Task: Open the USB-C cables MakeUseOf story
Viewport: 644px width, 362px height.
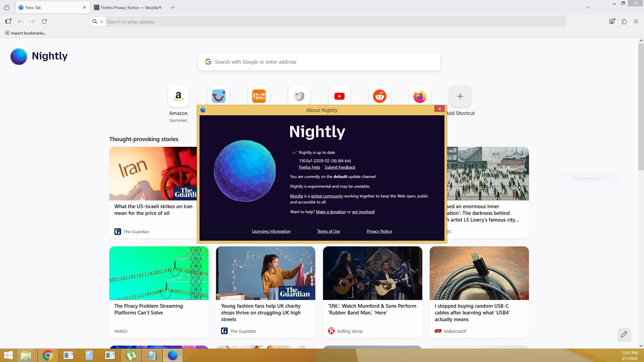Action: [479, 292]
